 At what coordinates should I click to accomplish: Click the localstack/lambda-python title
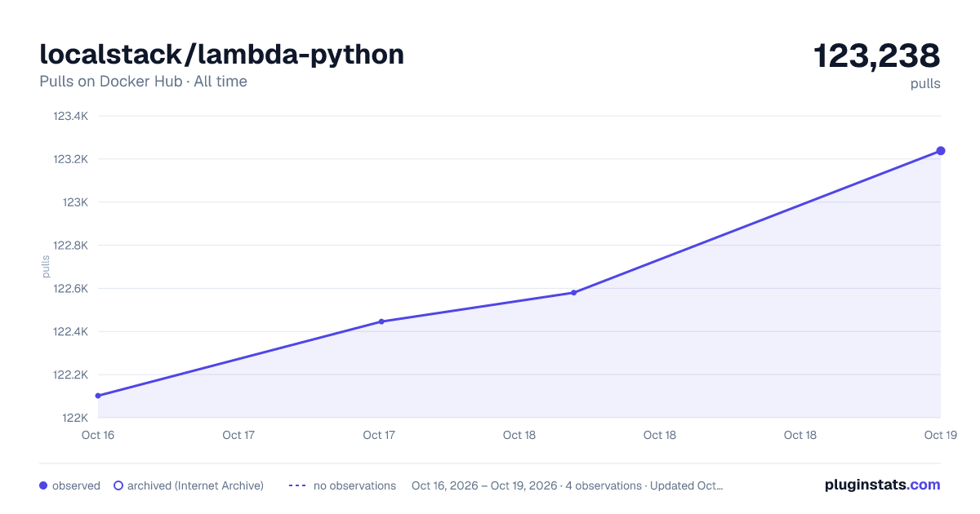click(222, 54)
